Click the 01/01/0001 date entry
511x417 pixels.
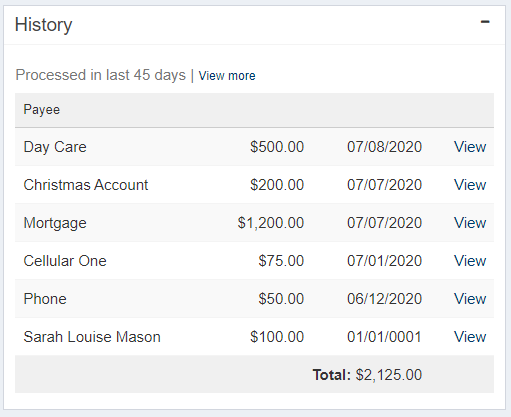384,337
